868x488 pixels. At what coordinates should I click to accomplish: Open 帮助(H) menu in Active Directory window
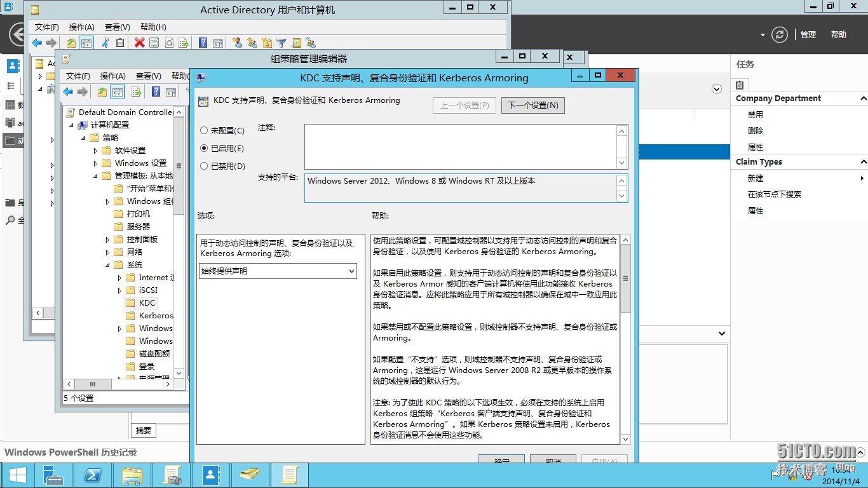[x=153, y=27]
